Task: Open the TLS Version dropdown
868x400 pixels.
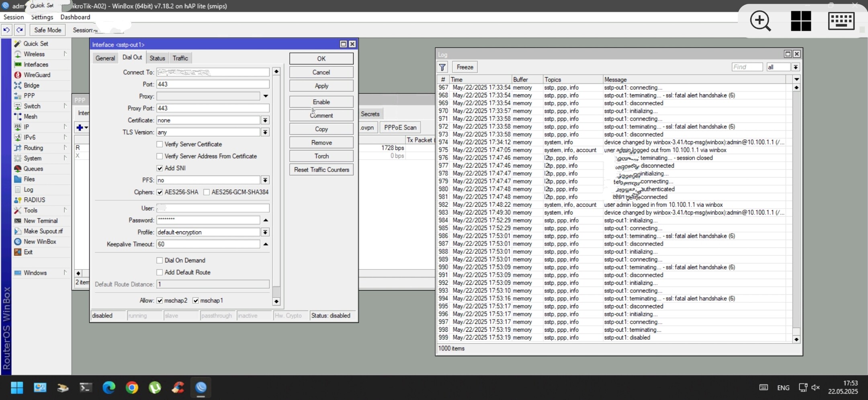Action: coord(265,133)
